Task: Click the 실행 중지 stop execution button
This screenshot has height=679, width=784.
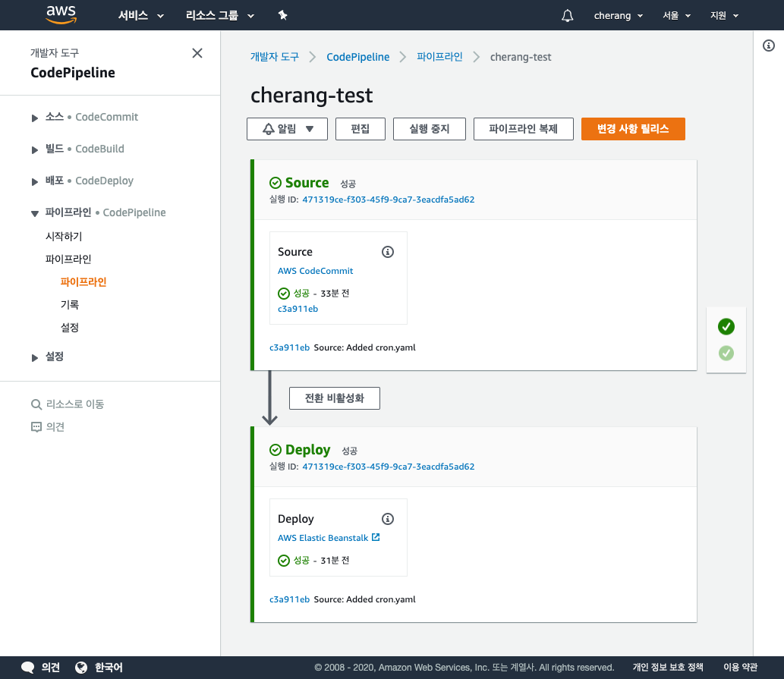Action: pos(430,129)
